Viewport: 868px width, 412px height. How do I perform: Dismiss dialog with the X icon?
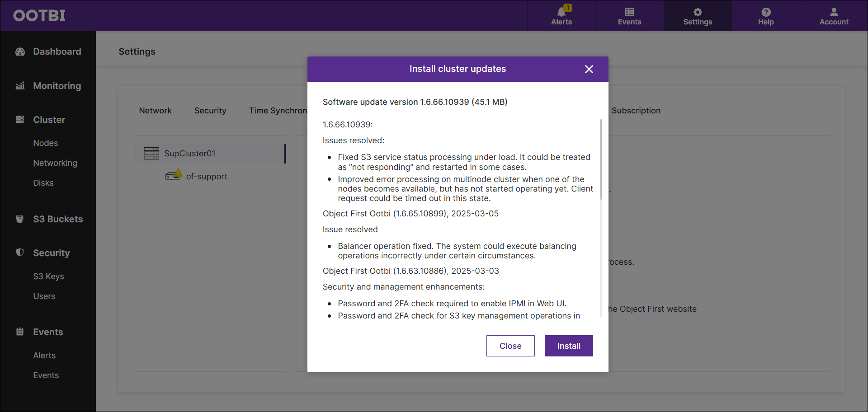[x=589, y=69]
